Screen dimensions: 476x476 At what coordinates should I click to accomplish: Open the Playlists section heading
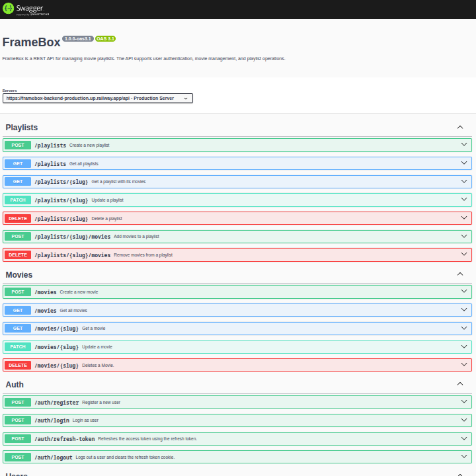tap(22, 128)
